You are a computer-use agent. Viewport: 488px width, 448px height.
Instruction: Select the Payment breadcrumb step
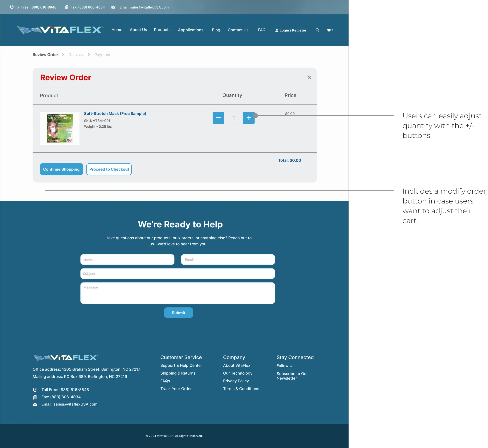pos(102,55)
